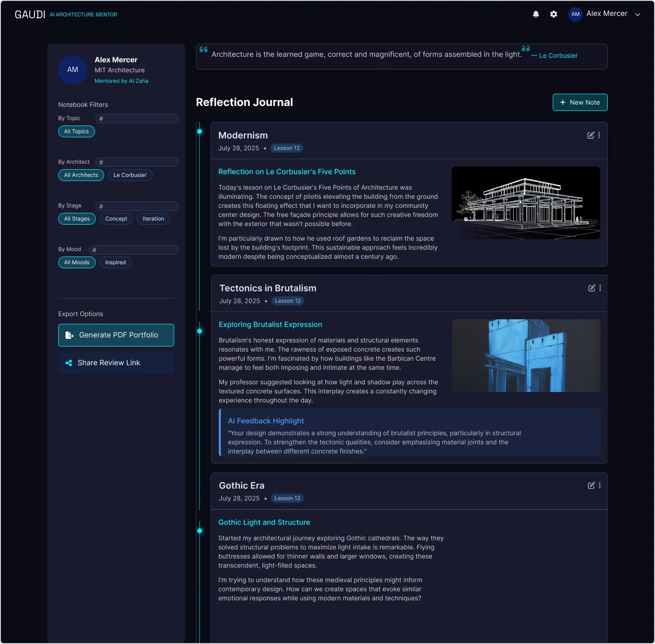Viewport: 655px width, 644px height.
Task: Create a New Note
Action: point(580,102)
